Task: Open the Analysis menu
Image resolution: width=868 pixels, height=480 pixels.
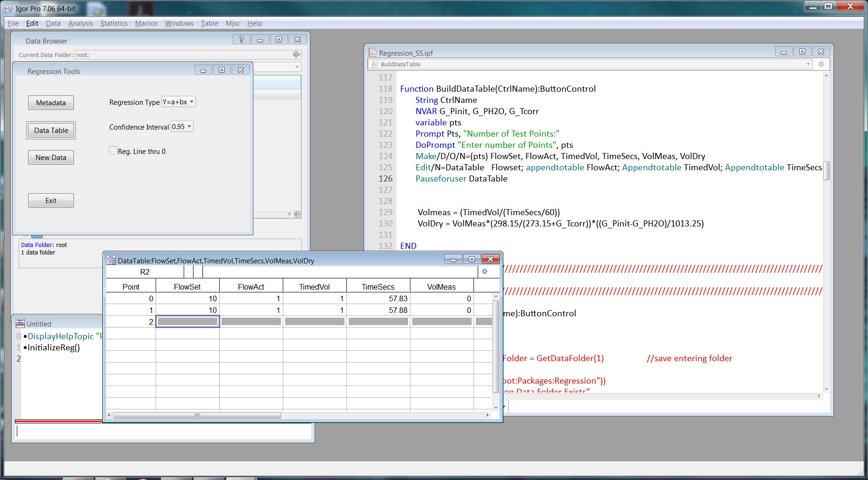Action: 80,23
